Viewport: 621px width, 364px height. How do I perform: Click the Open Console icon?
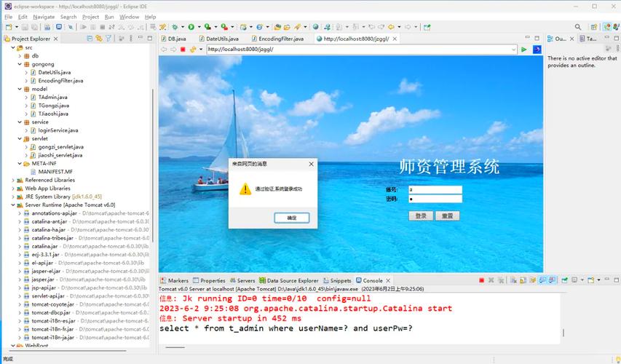click(x=591, y=280)
